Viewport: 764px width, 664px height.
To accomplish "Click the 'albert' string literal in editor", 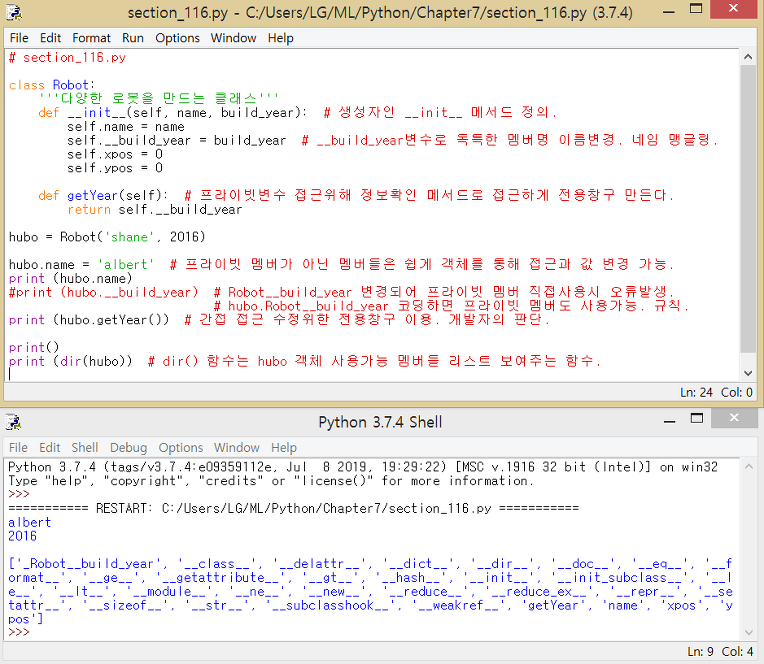I will click(126, 265).
